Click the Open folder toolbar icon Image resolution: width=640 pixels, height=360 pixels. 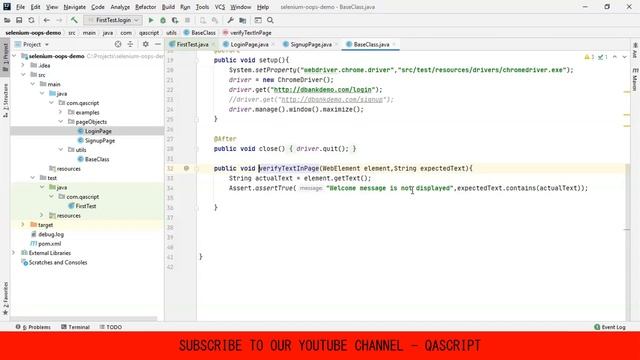[7, 20]
